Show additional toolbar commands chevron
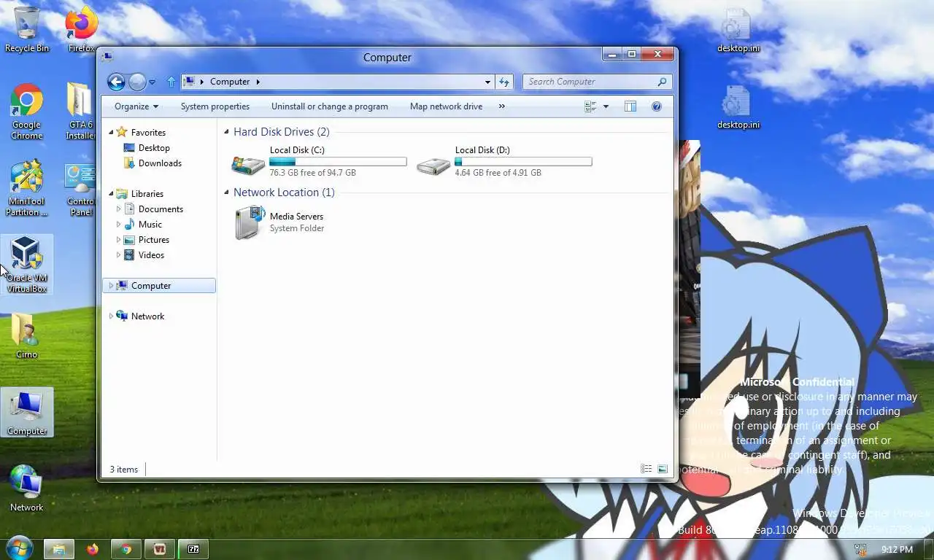The width and height of the screenshot is (934, 560). tap(501, 106)
